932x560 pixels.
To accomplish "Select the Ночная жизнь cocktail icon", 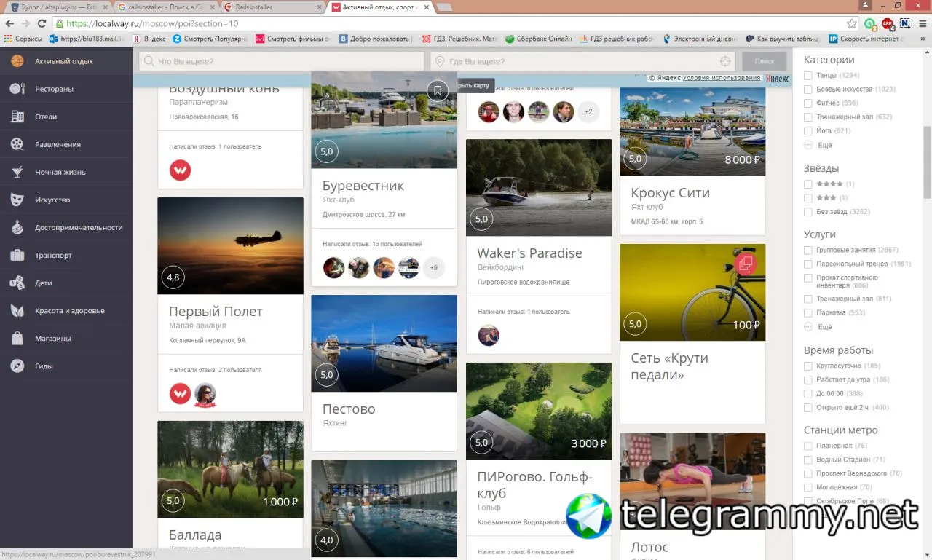I will coord(17,172).
